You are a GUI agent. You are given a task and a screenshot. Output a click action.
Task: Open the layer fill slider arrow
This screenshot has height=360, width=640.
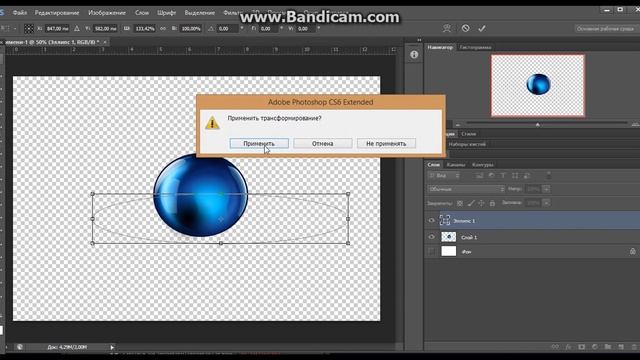[x=546, y=203]
